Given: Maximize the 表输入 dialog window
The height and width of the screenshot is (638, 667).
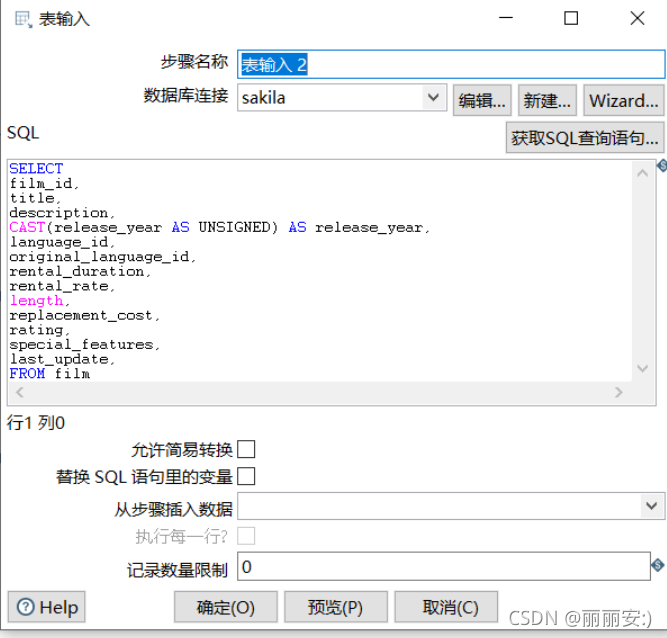Looking at the screenshot, I should pos(571,18).
